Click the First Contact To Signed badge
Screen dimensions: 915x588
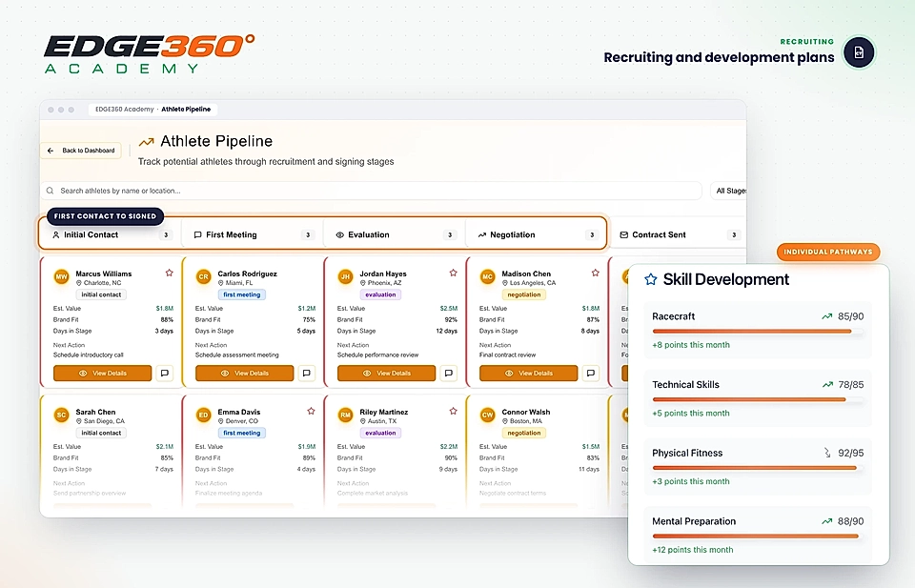point(105,215)
